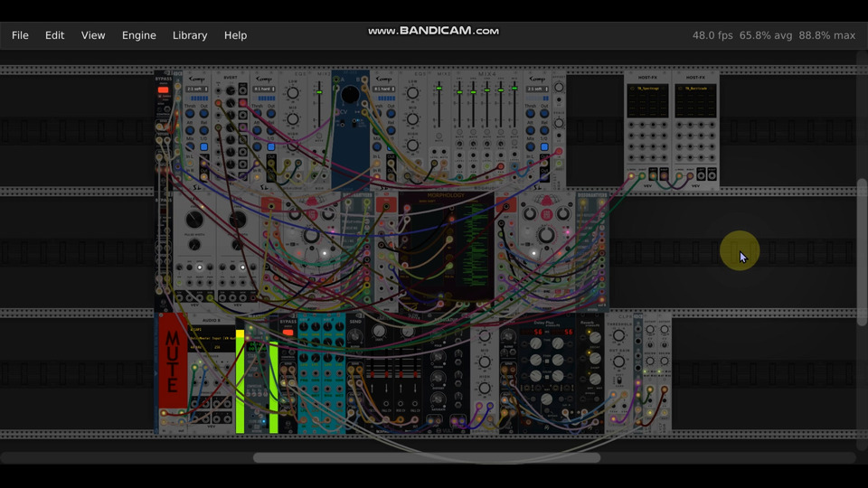Screen dimensions: 868x488
Task: Open rightmost Comp module's ratio dropdown
Action: (x=536, y=89)
